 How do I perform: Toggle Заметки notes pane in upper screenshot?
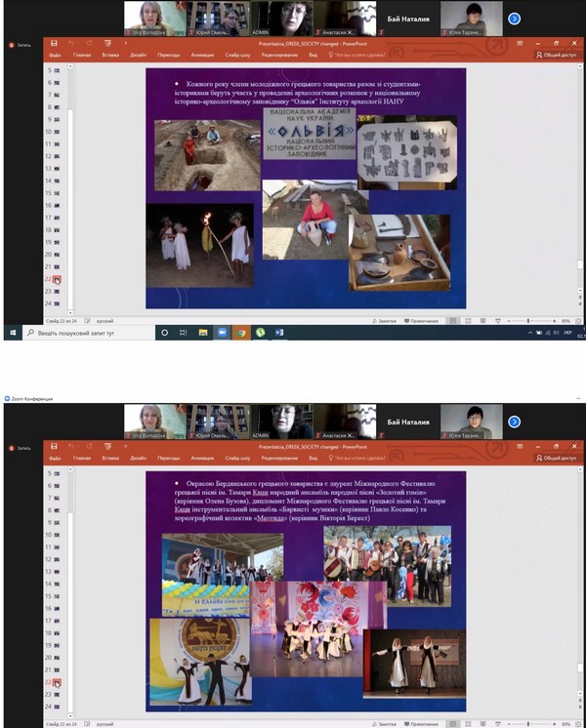point(384,321)
